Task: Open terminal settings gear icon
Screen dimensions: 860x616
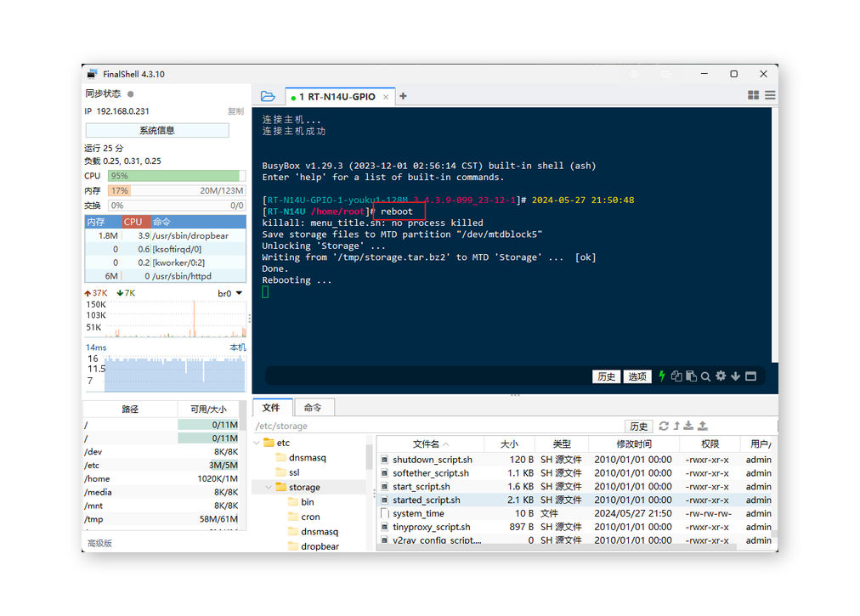Action: [721, 376]
